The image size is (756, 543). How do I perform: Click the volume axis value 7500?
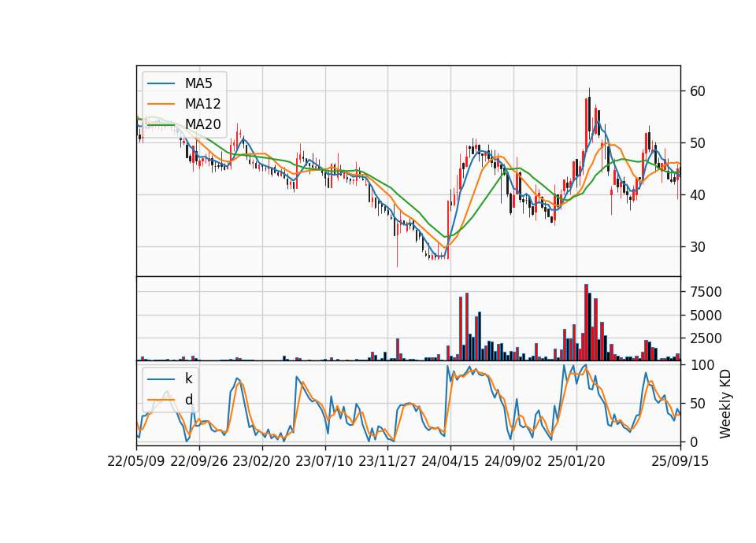pos(706,292)
